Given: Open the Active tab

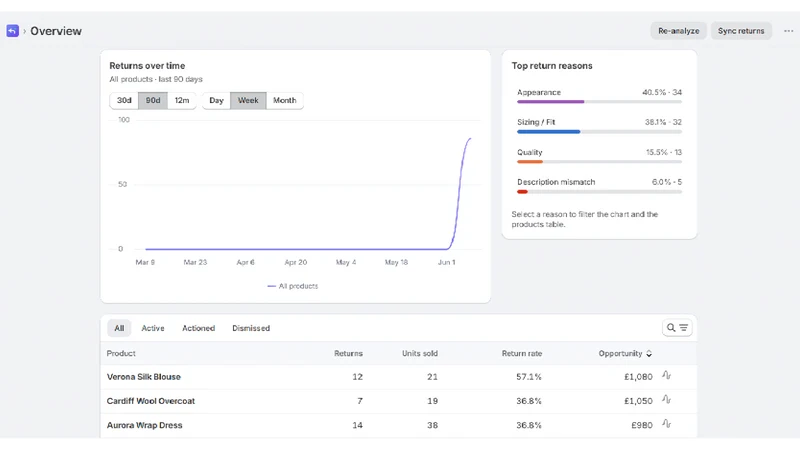Looking at the screenshot, I should [x=153, y=328].
